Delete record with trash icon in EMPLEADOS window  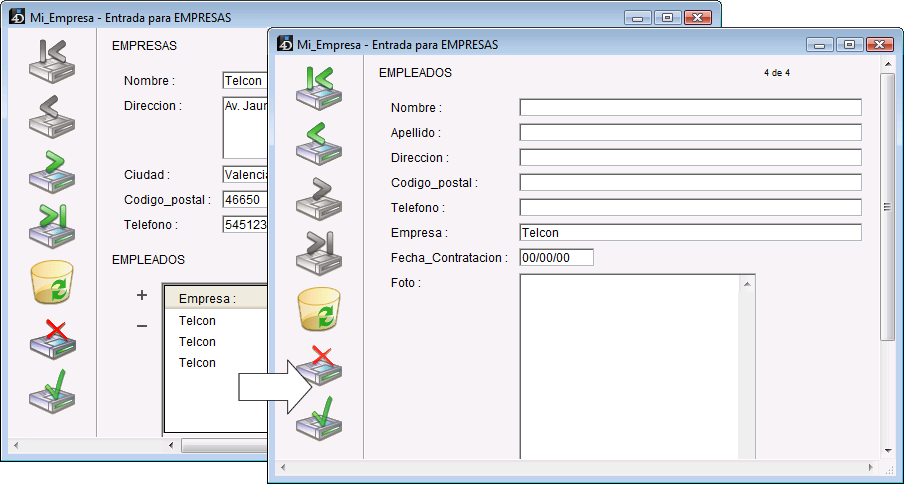click(x=319, y=310)
